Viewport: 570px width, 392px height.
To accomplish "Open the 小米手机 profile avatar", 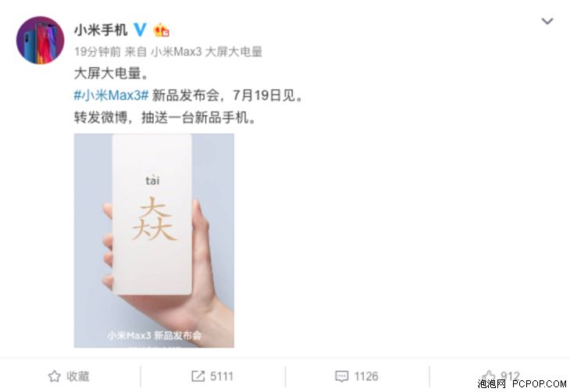I will point(41,40).
